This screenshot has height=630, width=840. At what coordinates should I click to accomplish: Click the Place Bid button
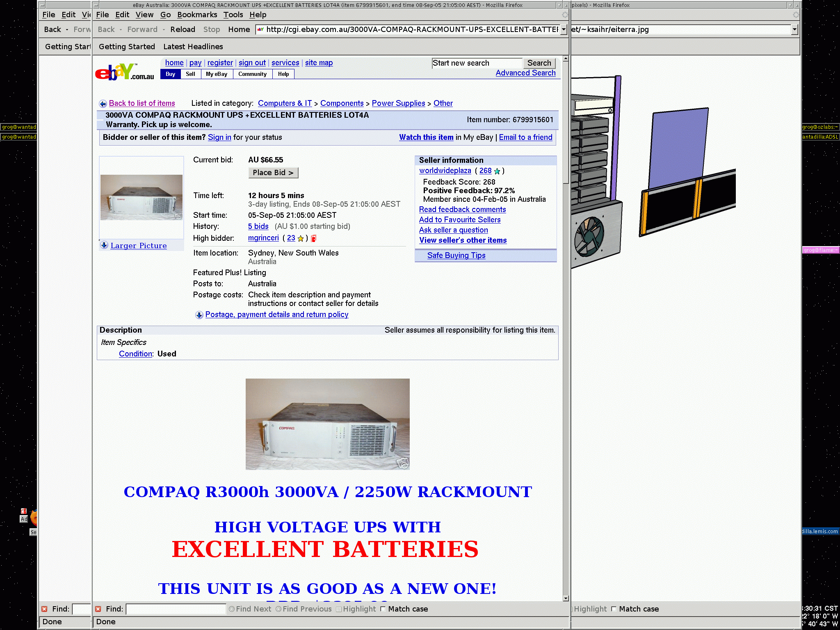point(273,173)
